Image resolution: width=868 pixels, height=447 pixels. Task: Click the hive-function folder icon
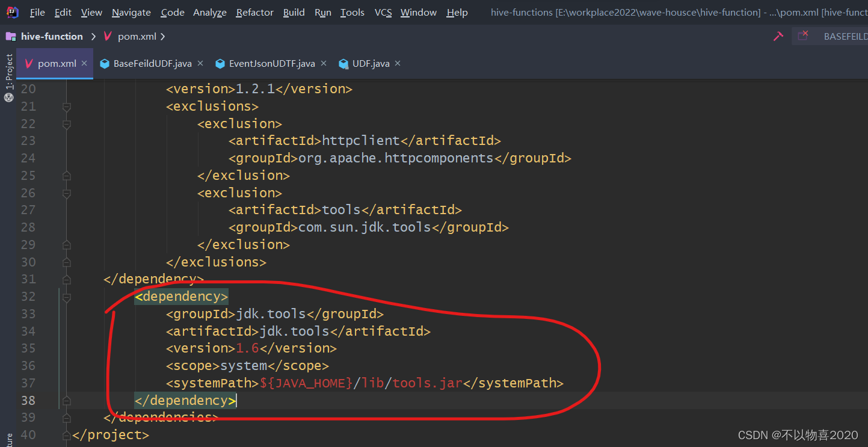(x=11, y=37)
